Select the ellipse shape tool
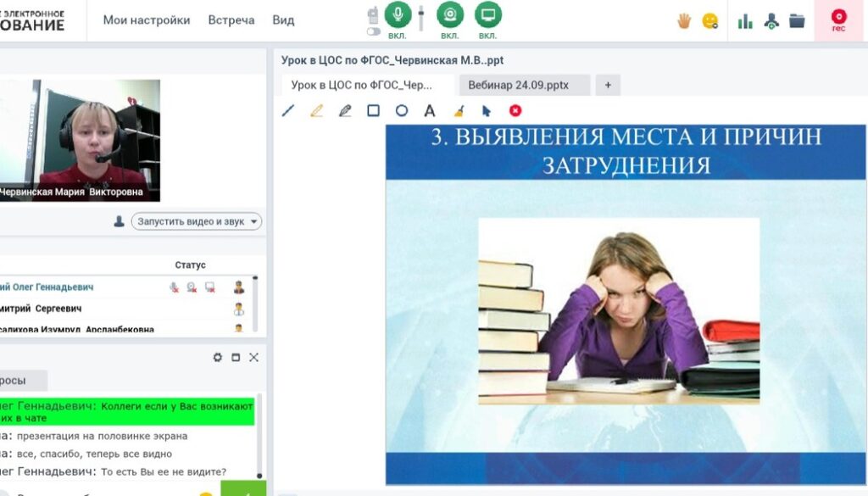 point(402,111)
